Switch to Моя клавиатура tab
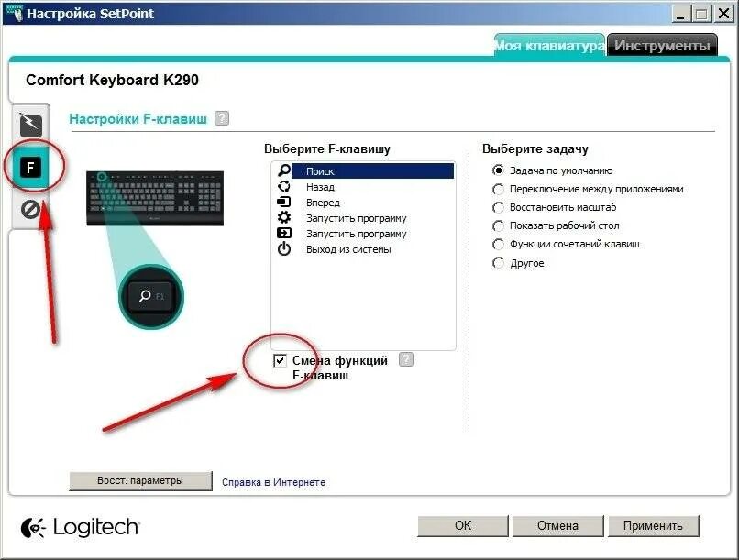739x560 pixels. (x=549, y=45)
